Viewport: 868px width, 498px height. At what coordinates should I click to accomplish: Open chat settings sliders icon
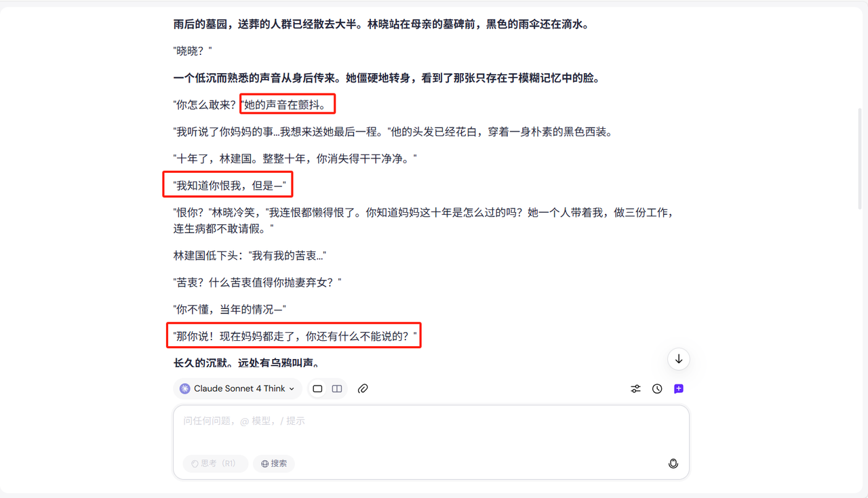[635, 389]
